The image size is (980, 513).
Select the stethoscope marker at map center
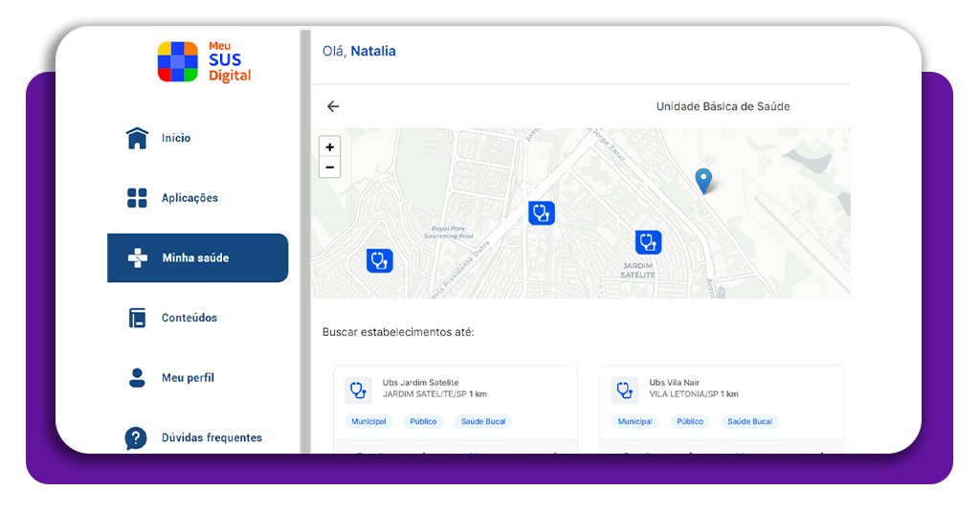pos(542,213)
